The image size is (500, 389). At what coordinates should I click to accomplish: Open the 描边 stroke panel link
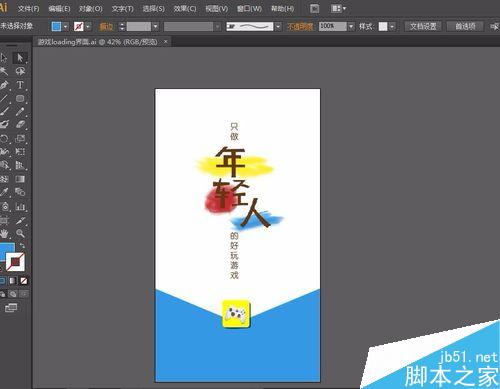point(106,26)
